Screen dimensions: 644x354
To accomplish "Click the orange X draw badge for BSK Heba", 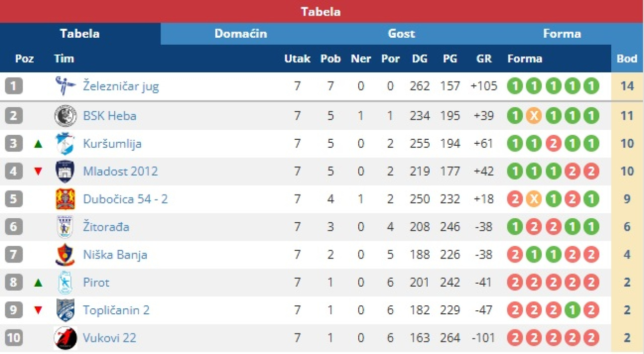I will click(534, 116).
